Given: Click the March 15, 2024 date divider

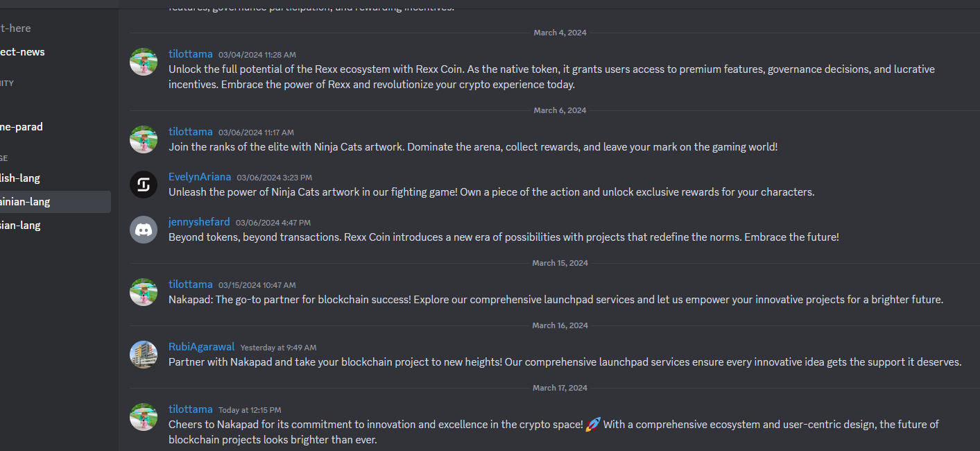Looking at the screenshot, I should click(x=560, y=263).
